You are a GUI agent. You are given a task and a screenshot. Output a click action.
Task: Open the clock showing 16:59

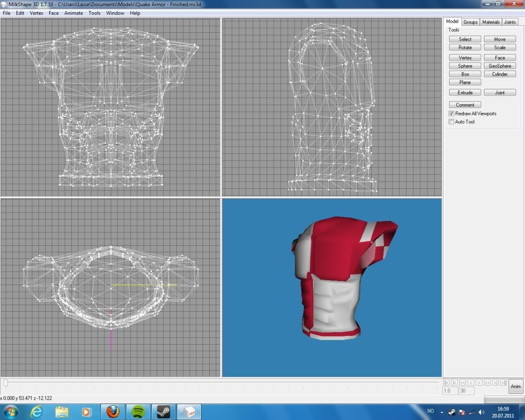click(503, 412)
